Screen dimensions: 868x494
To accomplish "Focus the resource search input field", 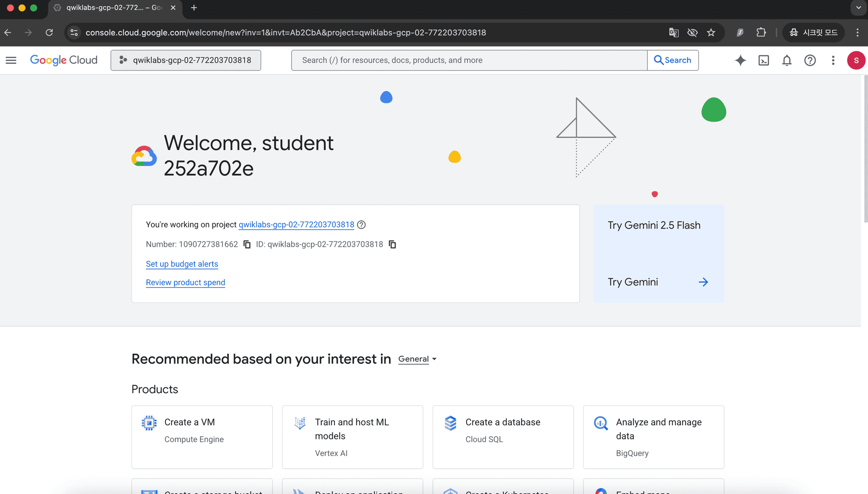I will pos(469,60).
